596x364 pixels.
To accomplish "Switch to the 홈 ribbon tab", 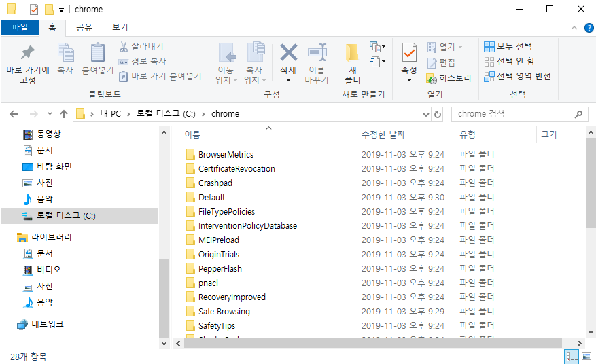I will (x=52, y=27).
